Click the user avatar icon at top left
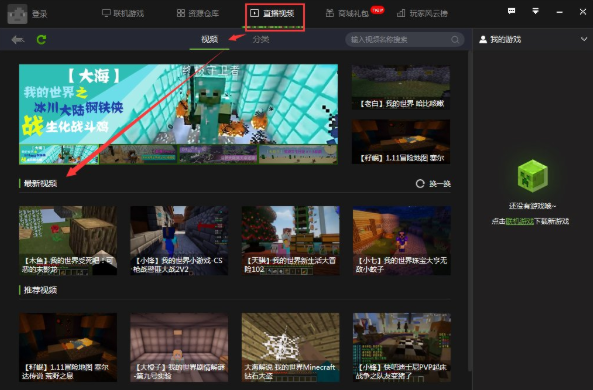This screenshot has width=593, height=390. [17, 14]
